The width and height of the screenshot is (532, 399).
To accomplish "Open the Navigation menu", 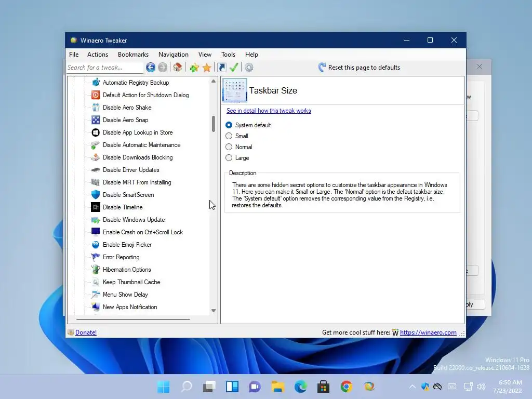I will (174, 54).
